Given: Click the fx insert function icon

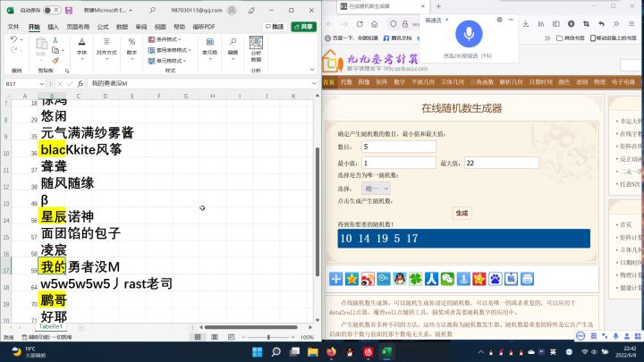Looking at the screenshot, I should coord(80,84).
